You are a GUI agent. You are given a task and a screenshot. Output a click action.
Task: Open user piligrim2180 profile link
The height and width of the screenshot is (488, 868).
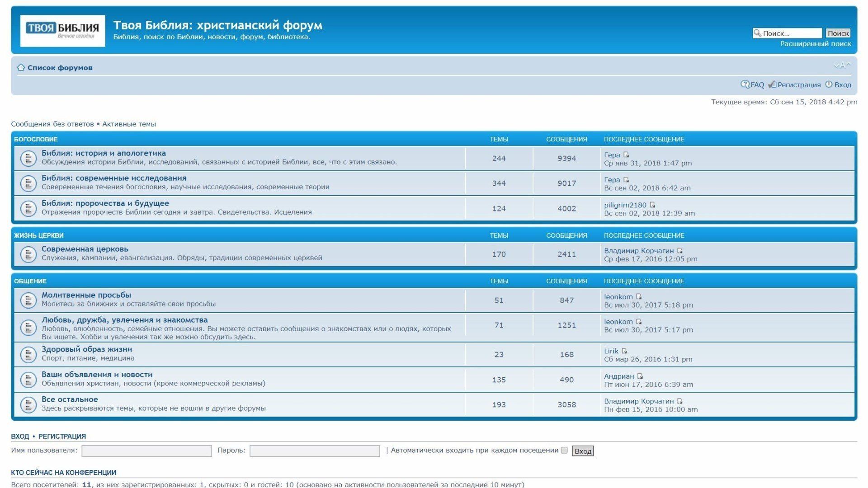[x=625, y=205]
